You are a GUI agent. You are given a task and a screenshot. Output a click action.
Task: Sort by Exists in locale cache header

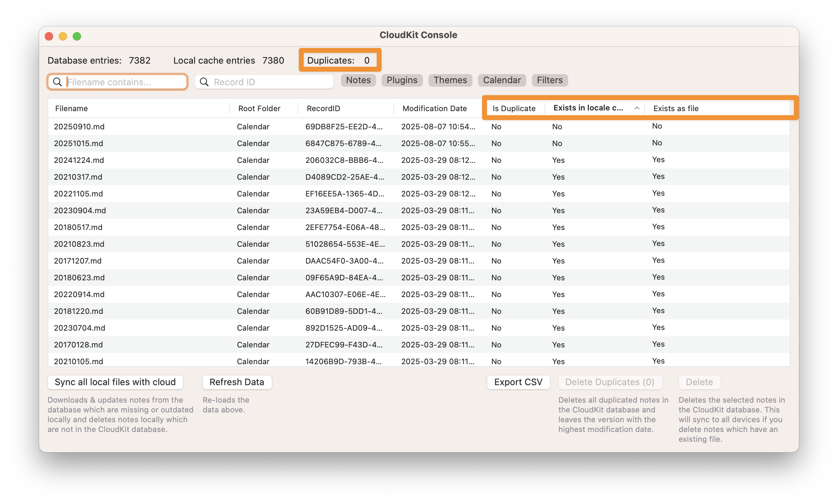[594, 108]
